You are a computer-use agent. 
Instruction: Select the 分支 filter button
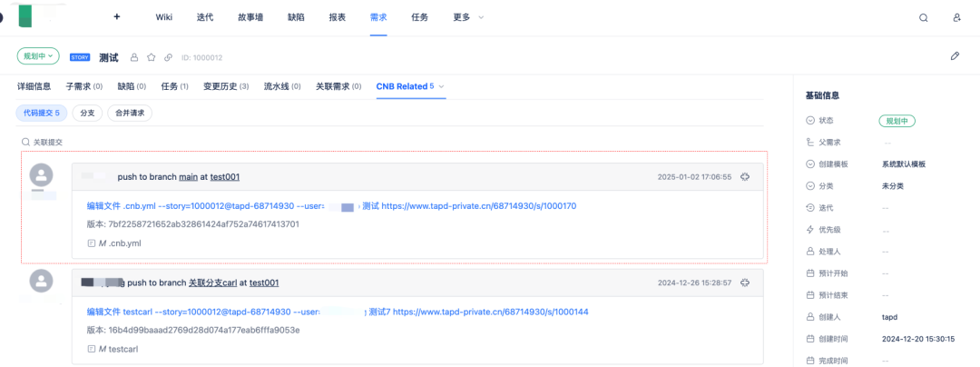click(87, 114)
